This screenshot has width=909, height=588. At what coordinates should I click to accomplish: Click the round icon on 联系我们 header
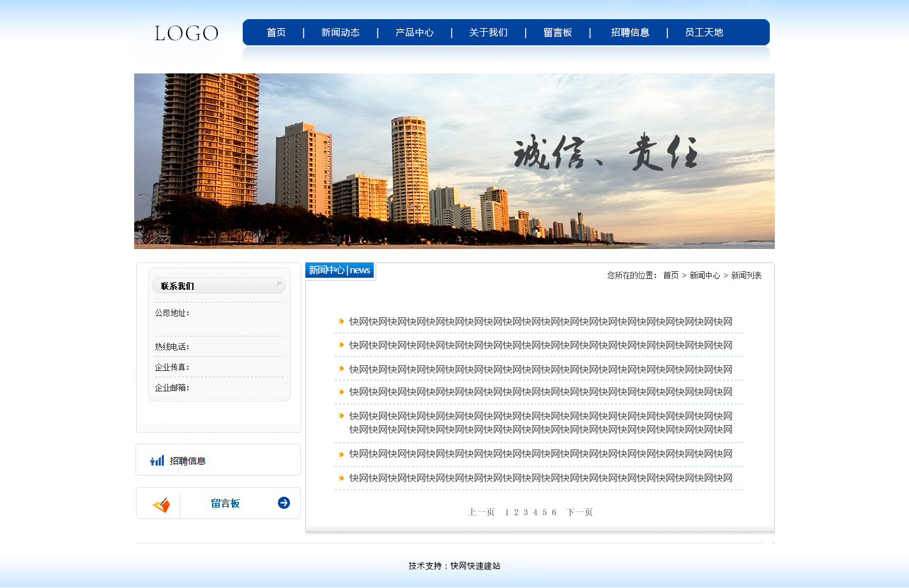(279, 284)
